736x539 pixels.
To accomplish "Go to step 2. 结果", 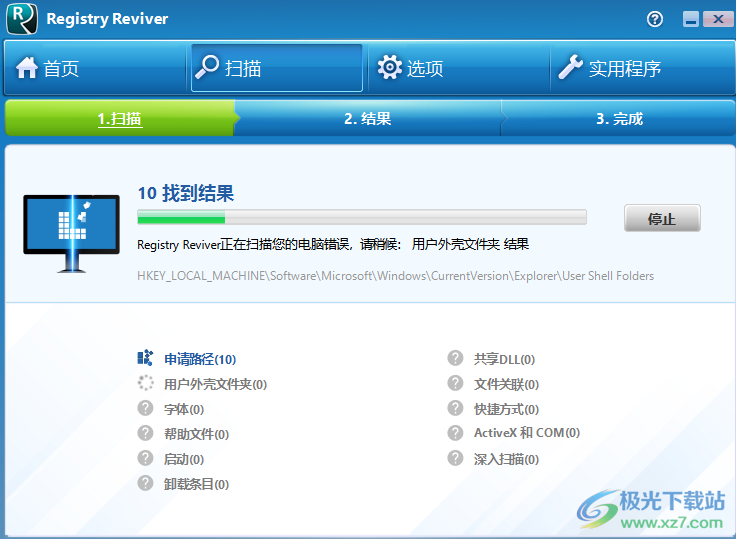I will tap(368, 118).
